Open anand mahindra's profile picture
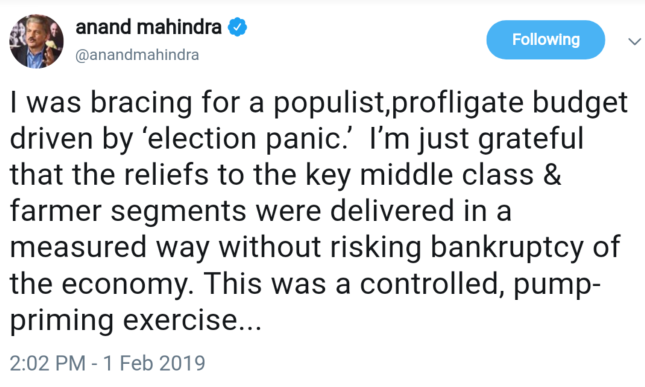The height and width of the screenshot is (387, 645). pos(37,41)
